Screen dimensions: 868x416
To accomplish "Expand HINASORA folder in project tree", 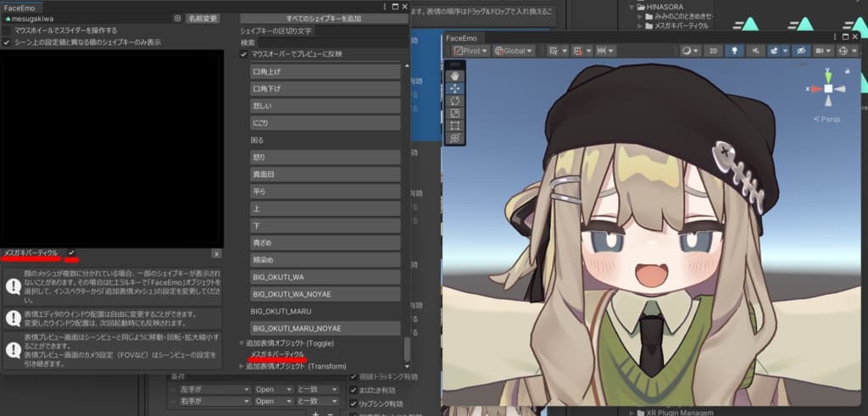I will pyautogui.click(x=632, y=7).
